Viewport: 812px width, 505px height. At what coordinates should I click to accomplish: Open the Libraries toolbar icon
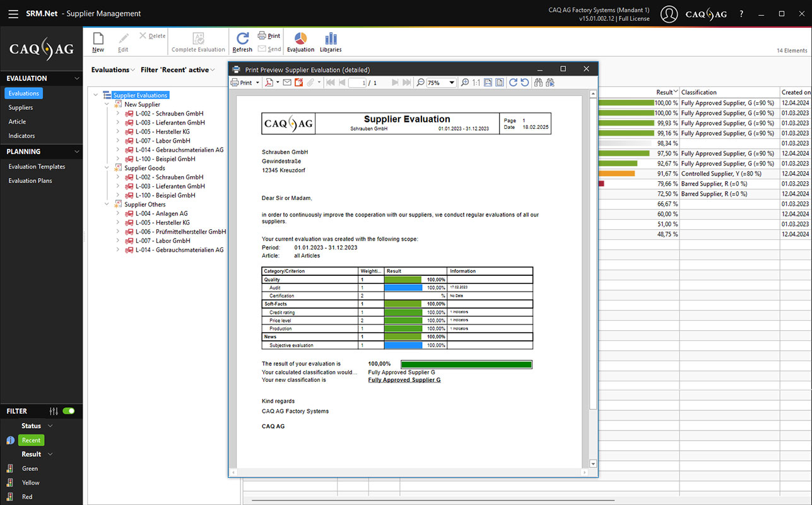click(331, 39)
